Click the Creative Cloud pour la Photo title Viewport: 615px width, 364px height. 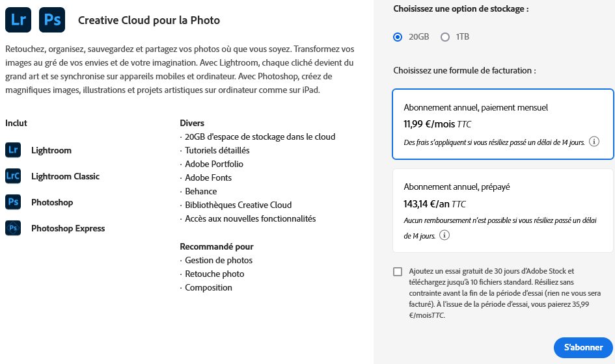[149, 20]
